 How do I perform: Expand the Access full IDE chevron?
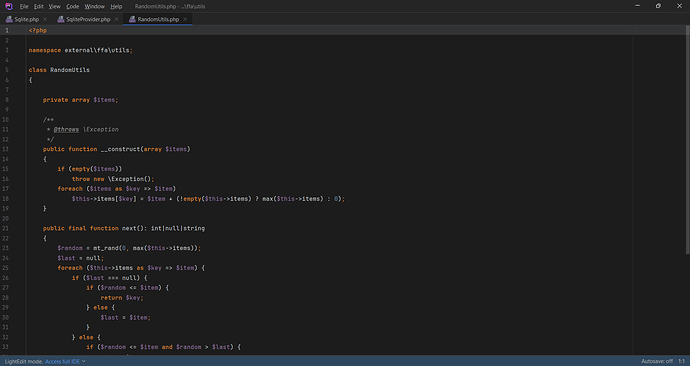point(84,361)
